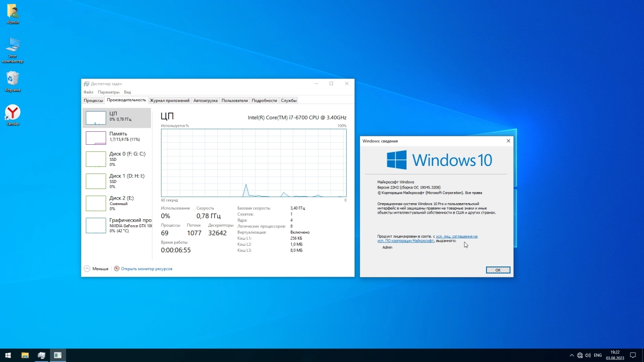Open the network status tray icon
This screenshot has width=644, height=362.
click(580, 355)
